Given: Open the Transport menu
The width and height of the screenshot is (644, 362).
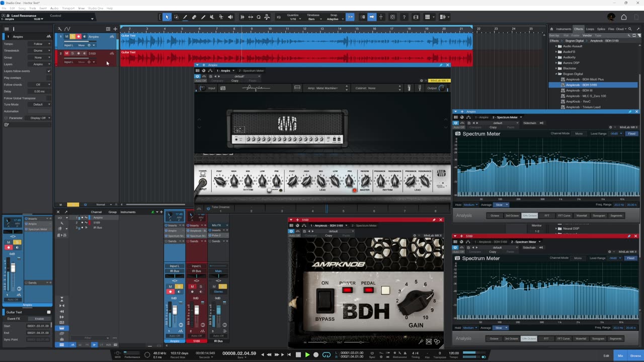Looking at the screenshot, I should coord(68,9).
